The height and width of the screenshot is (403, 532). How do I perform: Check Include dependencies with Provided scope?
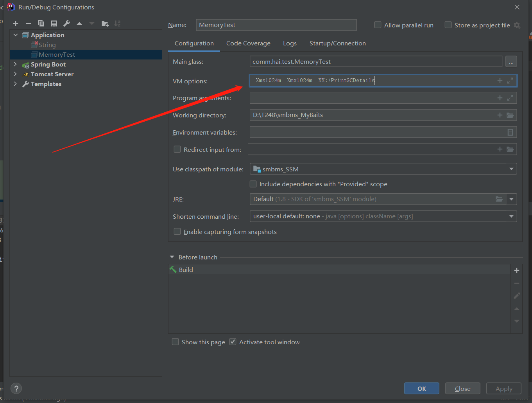[253, 184]
